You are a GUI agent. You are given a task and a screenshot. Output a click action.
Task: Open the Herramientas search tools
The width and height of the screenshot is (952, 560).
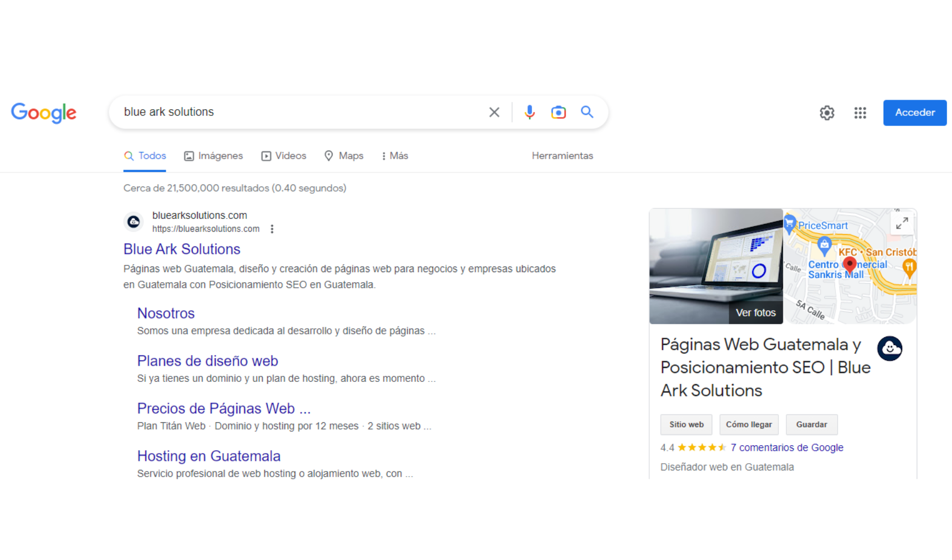point(562,156)
